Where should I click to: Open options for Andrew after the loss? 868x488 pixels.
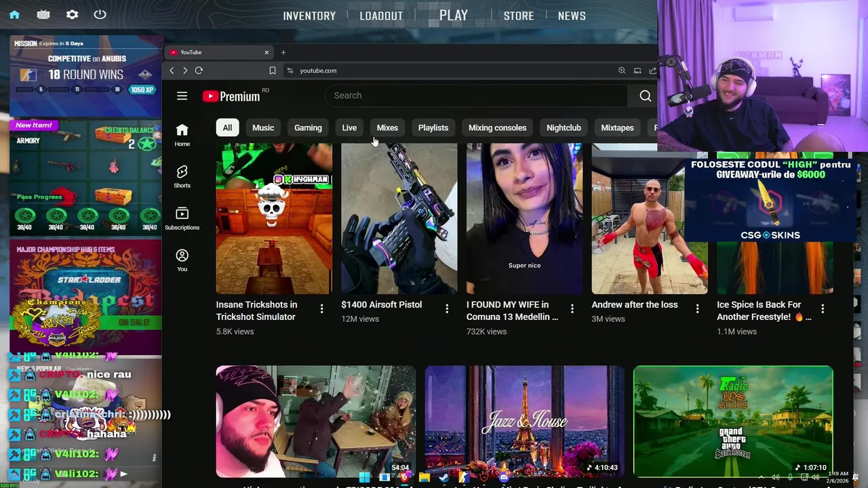(697, 308)
